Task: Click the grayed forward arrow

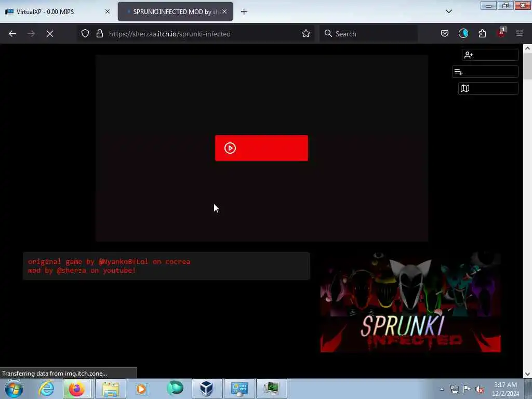Action: (31, 34)
